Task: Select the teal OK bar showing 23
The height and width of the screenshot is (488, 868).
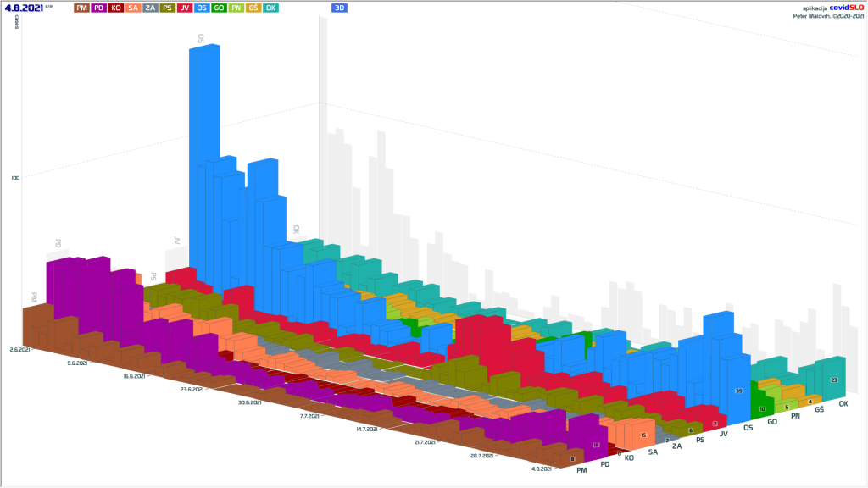Action: 834,380
